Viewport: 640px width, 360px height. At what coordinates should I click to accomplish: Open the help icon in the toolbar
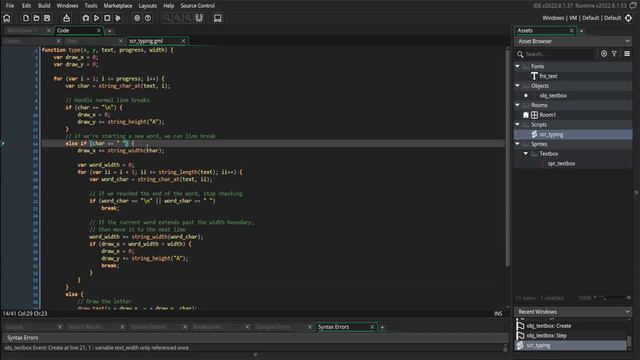(x=148, y=18)
